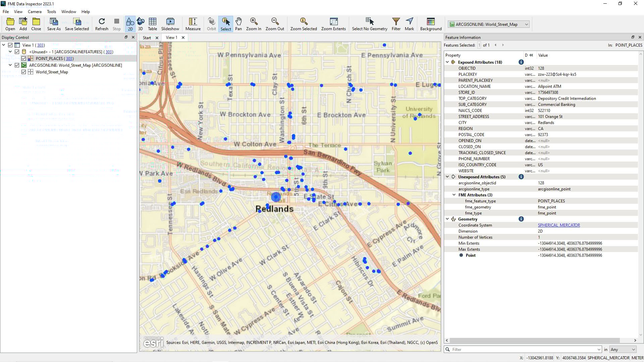Close the View 1 tab
The height and width of the screenshot is (362, 644).
click(x=183, y=38)
